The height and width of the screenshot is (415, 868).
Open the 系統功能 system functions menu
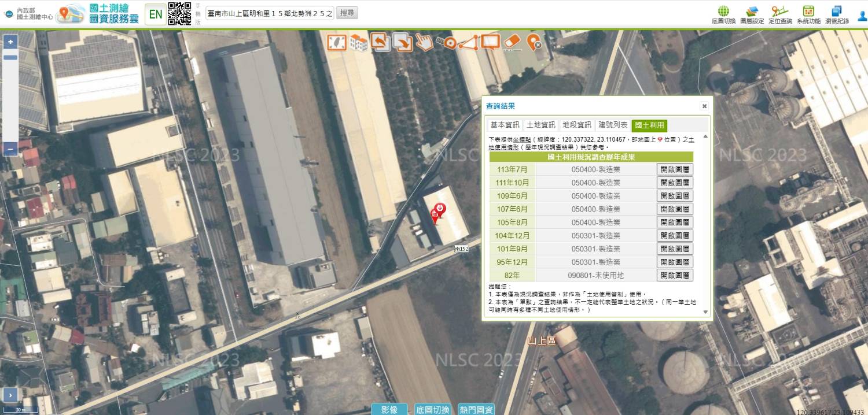click(x=808, y=15)
